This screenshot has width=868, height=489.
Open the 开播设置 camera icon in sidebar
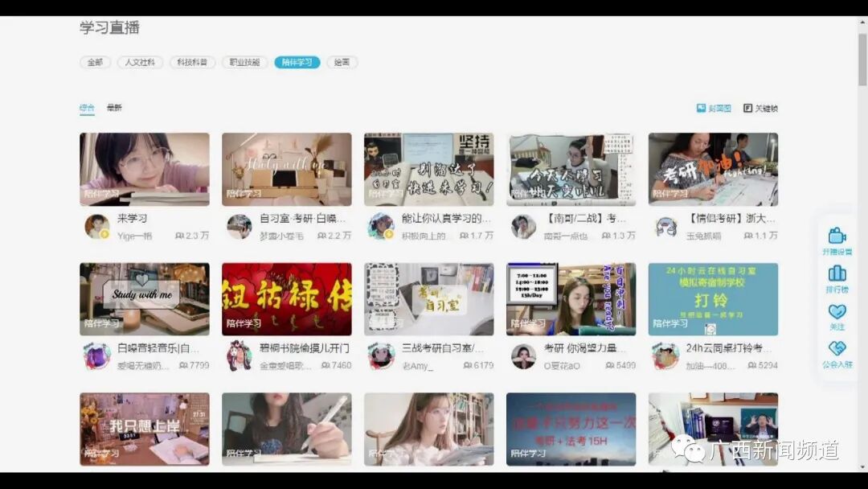(837, 236)
